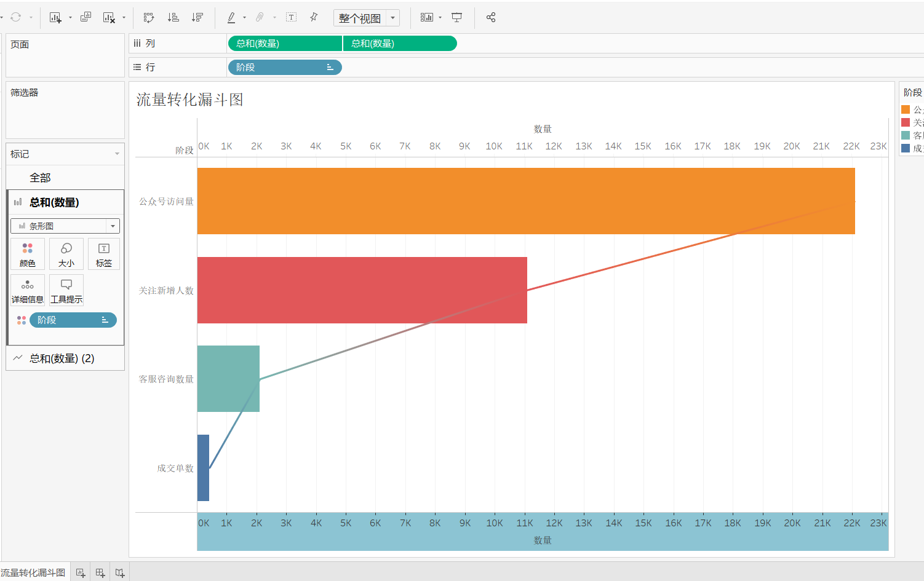This screenshot has height=581, width=924.
Task: Click the top axis title 数量
Action: coord(543,129)
